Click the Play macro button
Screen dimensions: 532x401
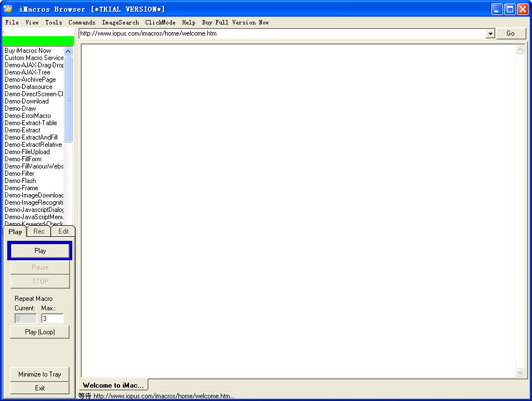pyautogui.click(x=40, y=251)
